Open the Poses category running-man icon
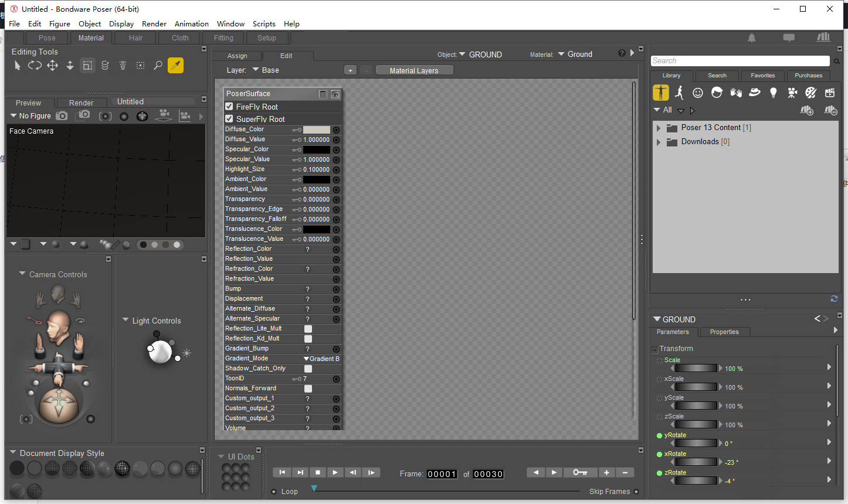Viewport: 848px width, 504px height. [679, 93]
